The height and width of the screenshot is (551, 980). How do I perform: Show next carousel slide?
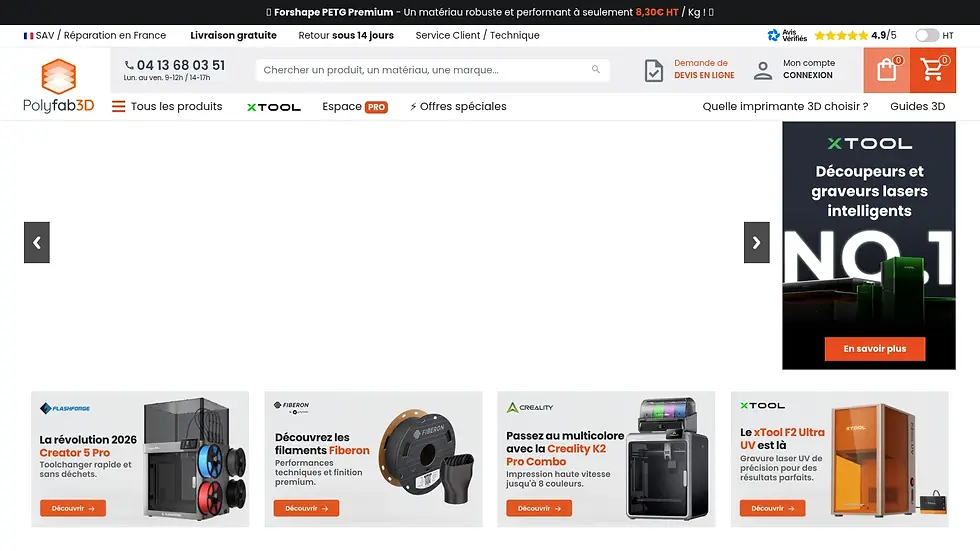coord(756,242)
